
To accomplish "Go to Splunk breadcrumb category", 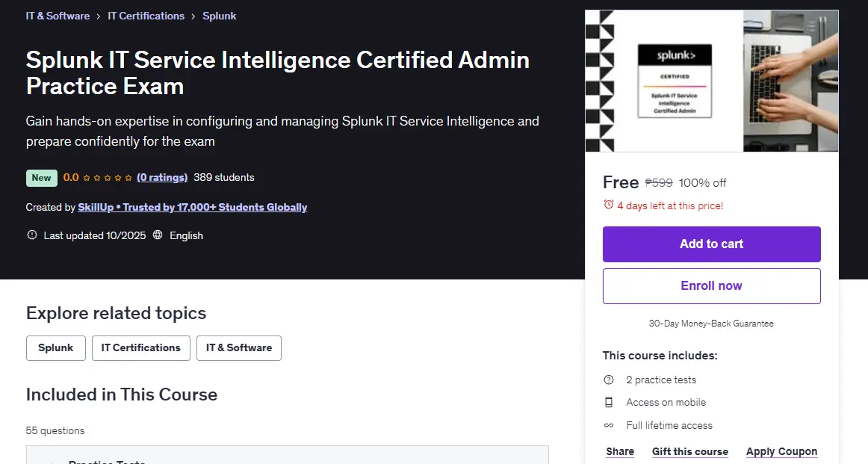I will coord(219,16).
